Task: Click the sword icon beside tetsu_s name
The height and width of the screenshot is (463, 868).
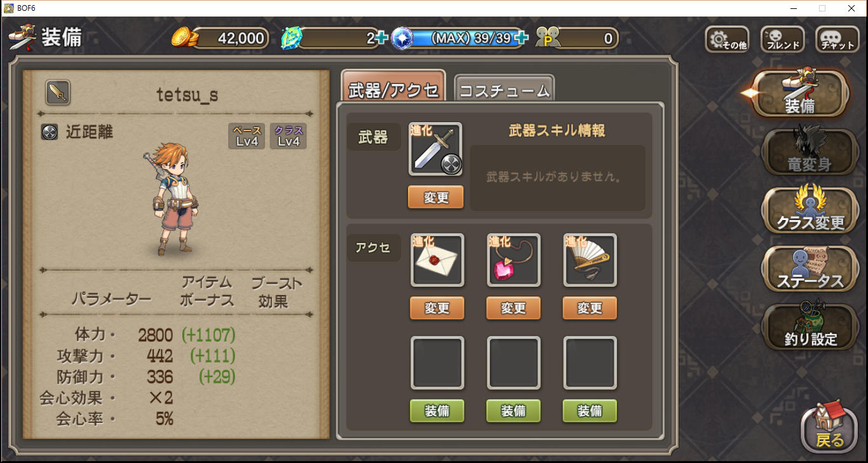Action: [x=58, y=93]
